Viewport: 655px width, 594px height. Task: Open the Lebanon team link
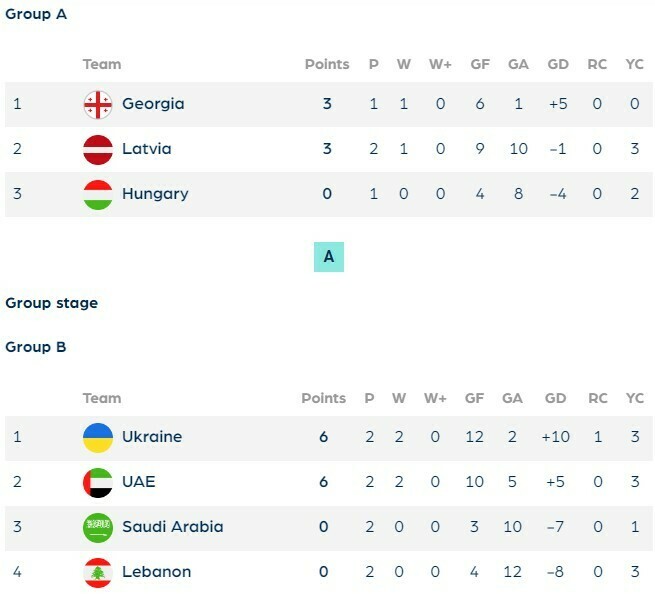coord(156,572)
